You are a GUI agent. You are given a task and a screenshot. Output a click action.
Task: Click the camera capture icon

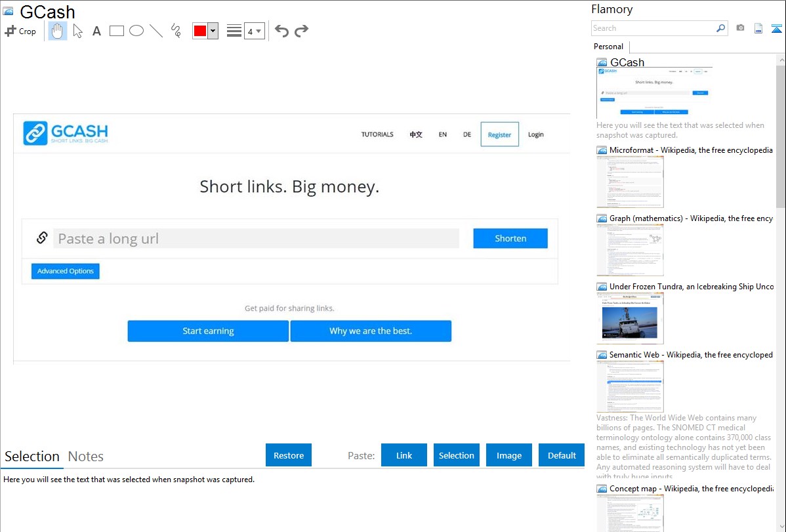pos(740,28)
